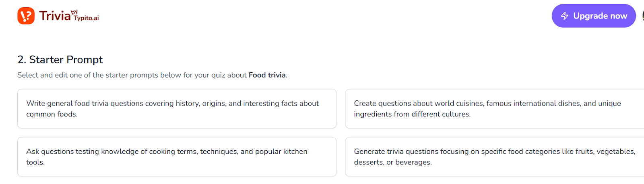
Task: Click 'Create questions about world cuisines' text
Action: [x=419, y=103]
